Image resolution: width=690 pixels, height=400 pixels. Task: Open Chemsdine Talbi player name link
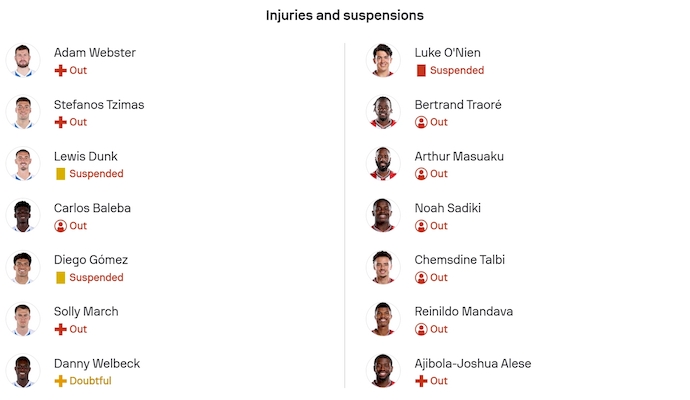[461, 260]
